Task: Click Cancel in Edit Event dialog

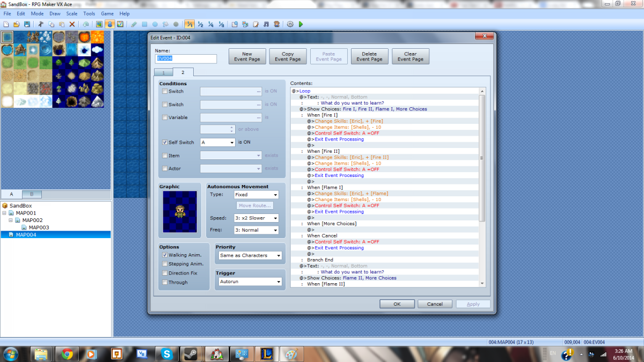Action: [435, 304]
